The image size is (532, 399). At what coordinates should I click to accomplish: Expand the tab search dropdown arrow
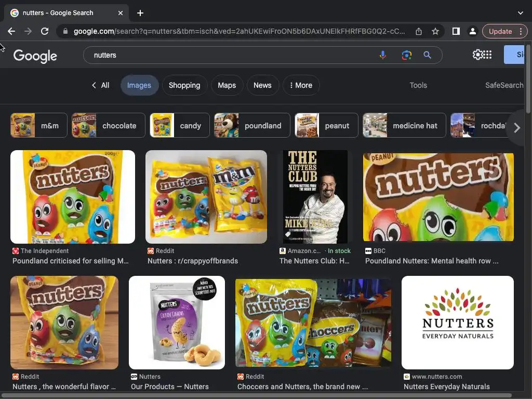(521, 13)
